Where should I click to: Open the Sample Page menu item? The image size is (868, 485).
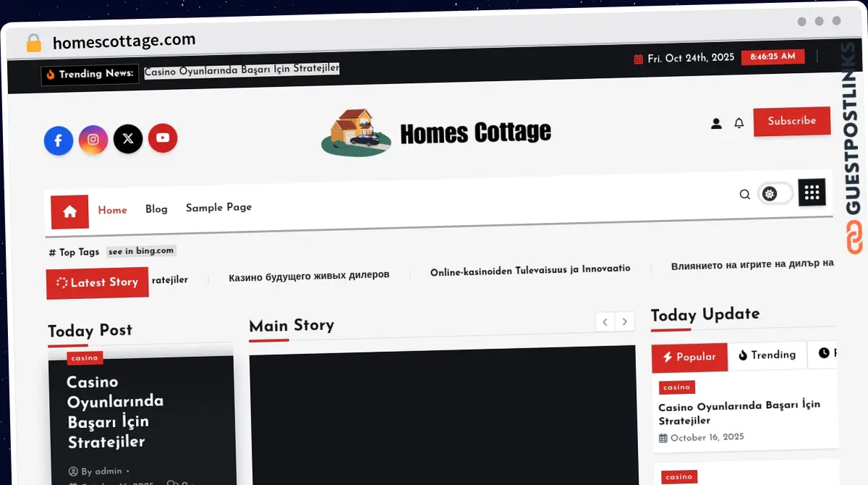[218, 207]
